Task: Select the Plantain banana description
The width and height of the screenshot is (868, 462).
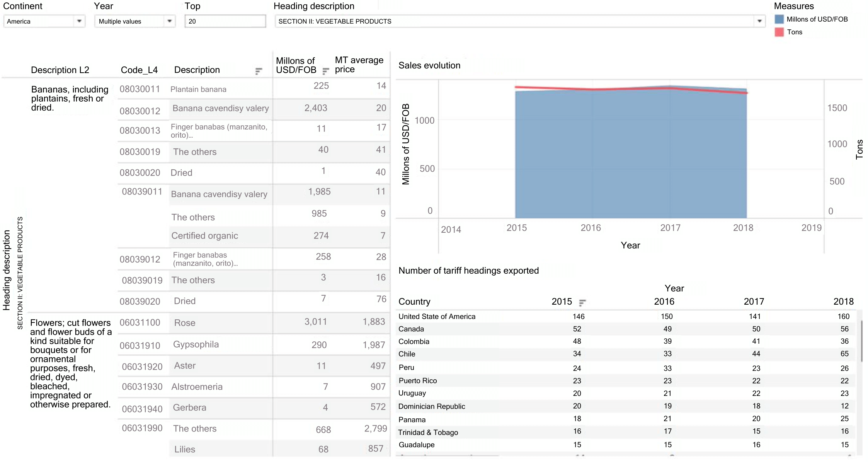Action: (x=198, y=89)
